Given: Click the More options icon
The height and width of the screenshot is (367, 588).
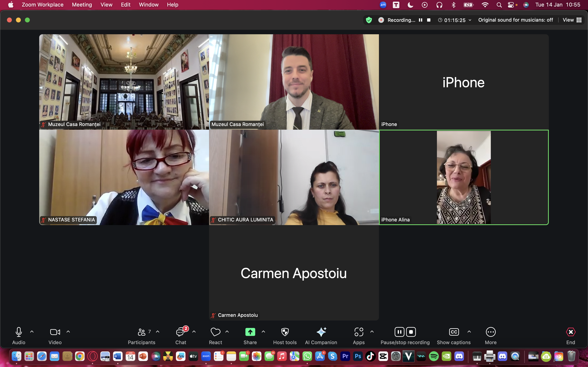Looking at the screenshot, I should 491,332.
